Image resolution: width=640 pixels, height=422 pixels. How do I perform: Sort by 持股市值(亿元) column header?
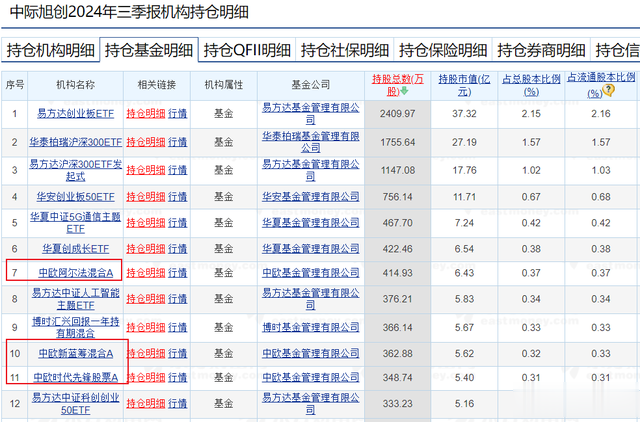pos(464,85)
